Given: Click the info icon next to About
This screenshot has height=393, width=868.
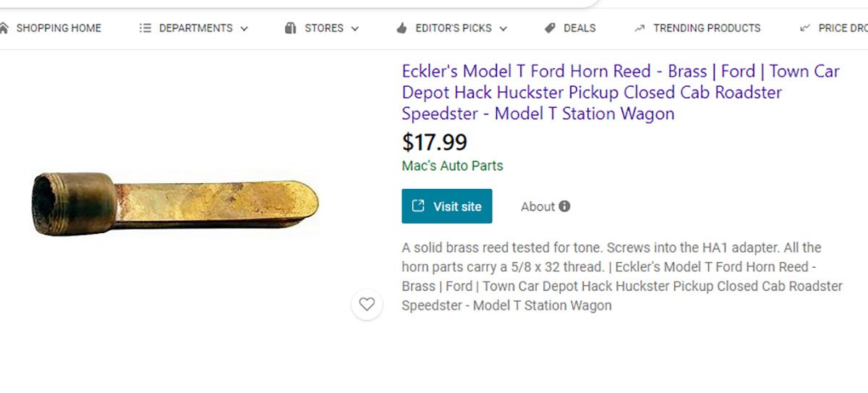Looking at the screenshot, I should click(565, 206).
